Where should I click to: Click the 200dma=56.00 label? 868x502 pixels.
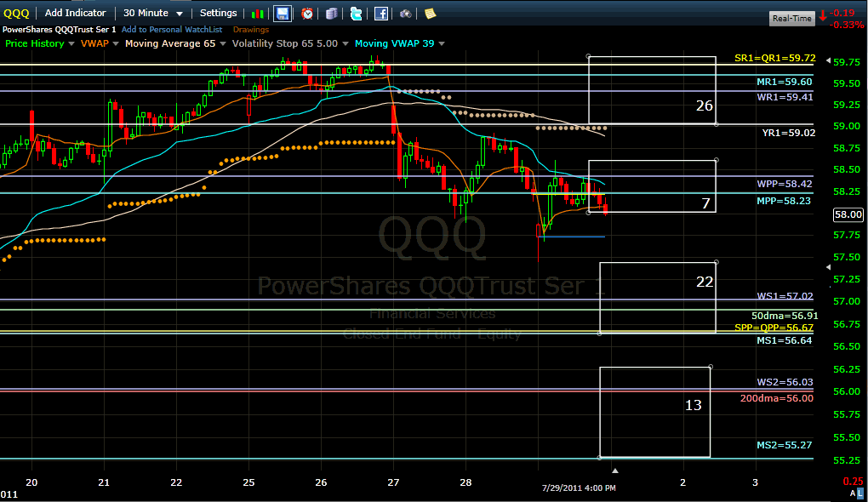(777, 398)
